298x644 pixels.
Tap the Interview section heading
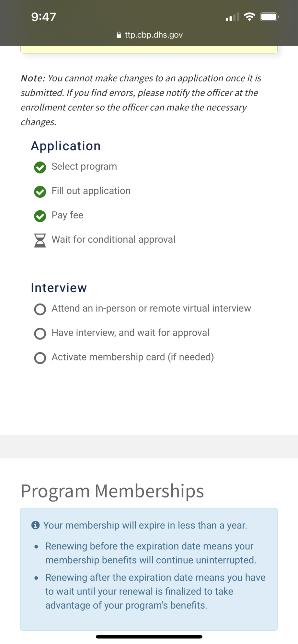59,288
